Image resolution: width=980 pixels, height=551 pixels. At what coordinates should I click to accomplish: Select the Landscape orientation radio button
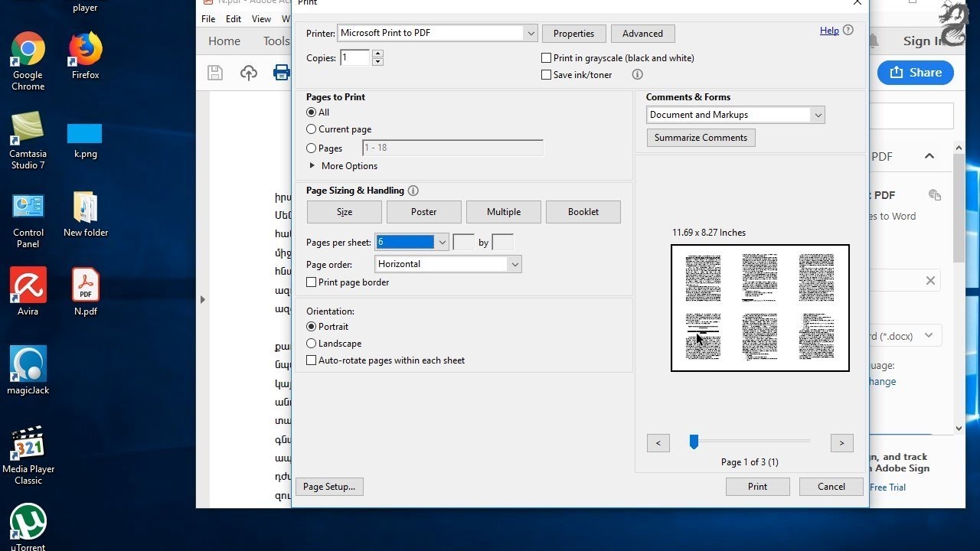point(311,344)
